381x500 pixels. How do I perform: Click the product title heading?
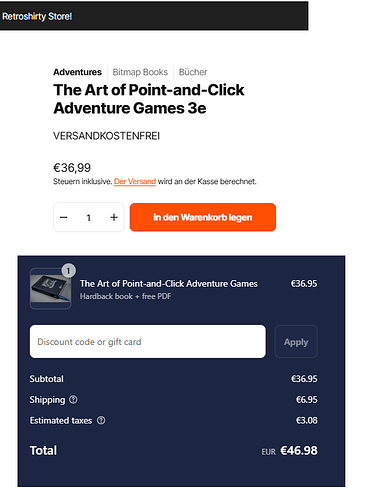[149, 99]
